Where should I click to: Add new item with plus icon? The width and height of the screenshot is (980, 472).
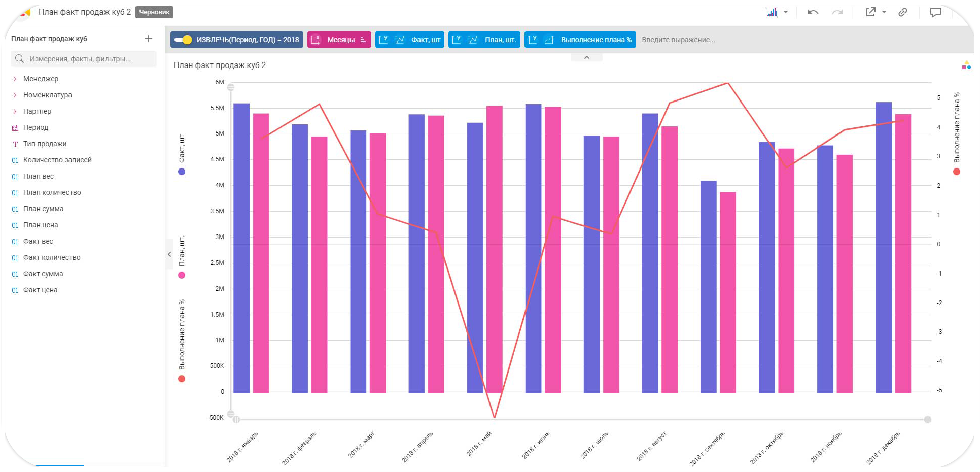[149, 39]
